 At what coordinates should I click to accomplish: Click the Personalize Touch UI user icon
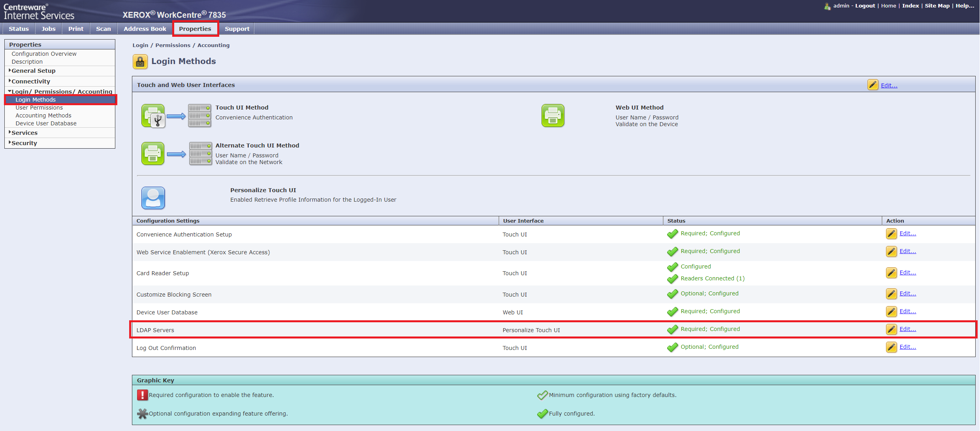click(153, 198)
